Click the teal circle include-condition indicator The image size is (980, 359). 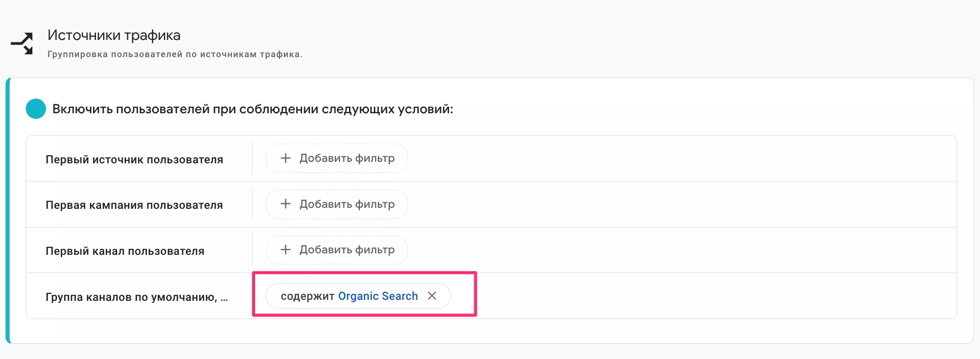pos(36,109)
